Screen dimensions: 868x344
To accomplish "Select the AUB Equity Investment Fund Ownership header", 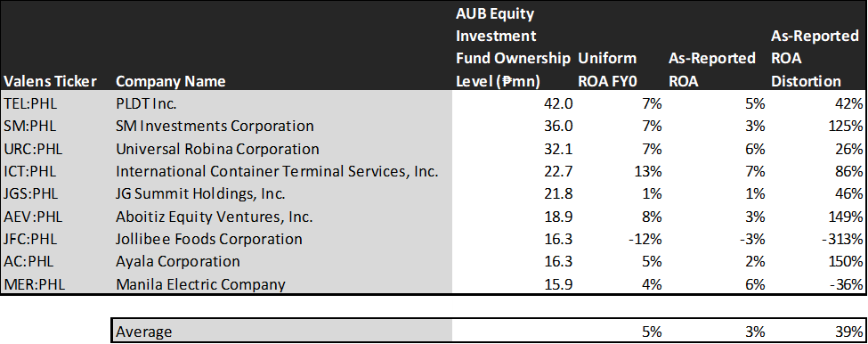I will [513, 47].
